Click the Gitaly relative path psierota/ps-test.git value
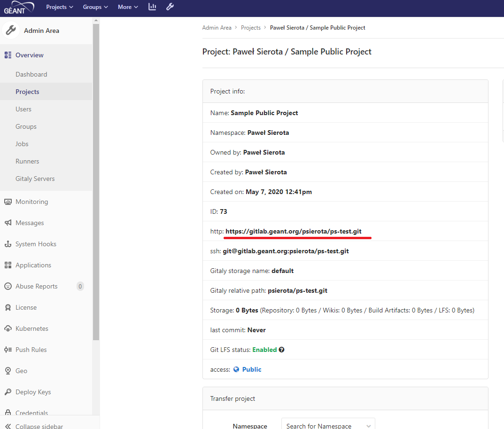This screenshot has width=504, height=429. [298, 290]
